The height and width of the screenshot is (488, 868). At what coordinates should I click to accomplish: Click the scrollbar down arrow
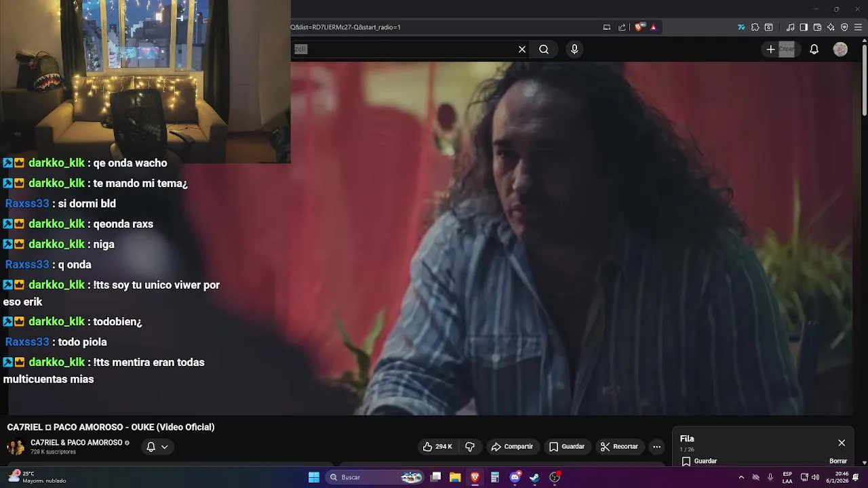[x=865, y=462]
